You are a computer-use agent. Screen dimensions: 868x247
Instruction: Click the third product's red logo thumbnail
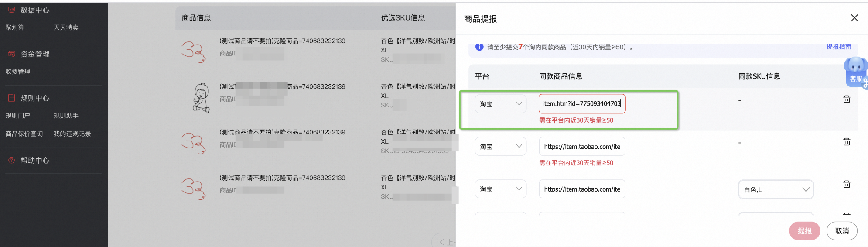pos(193,143)
